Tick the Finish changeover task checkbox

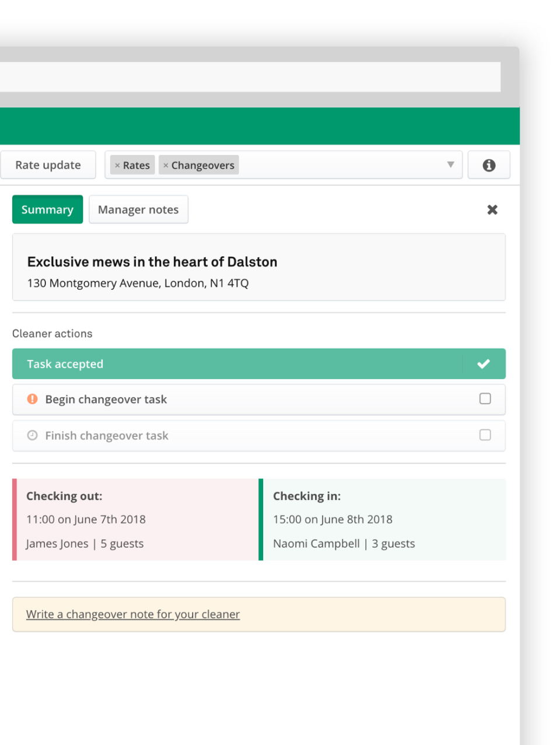[x=485, y=435]
